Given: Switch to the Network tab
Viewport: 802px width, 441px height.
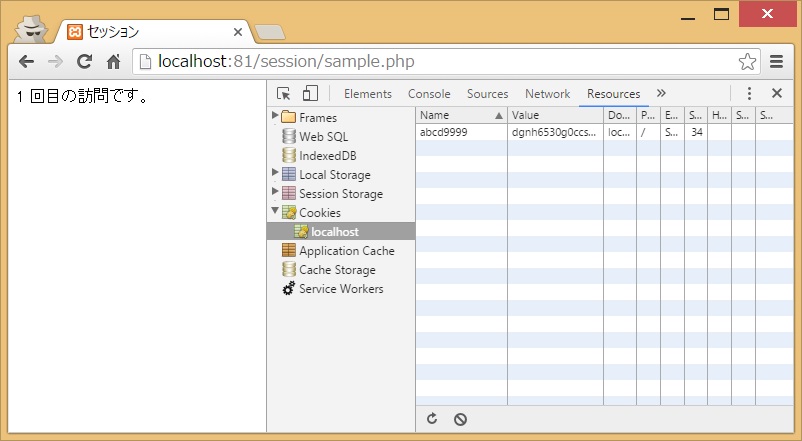Looking at the screenshot, I should (x=547, y=94).
